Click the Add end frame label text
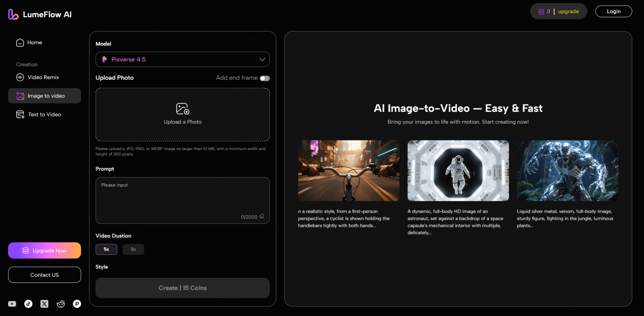This screenshot has width=644, height=316. [237, 78]
